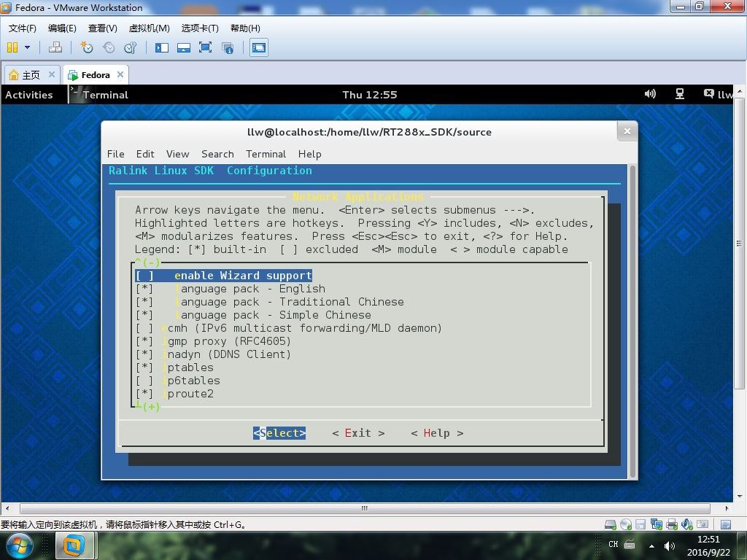Show hidden tray icons arrow

tap(651, 546)
